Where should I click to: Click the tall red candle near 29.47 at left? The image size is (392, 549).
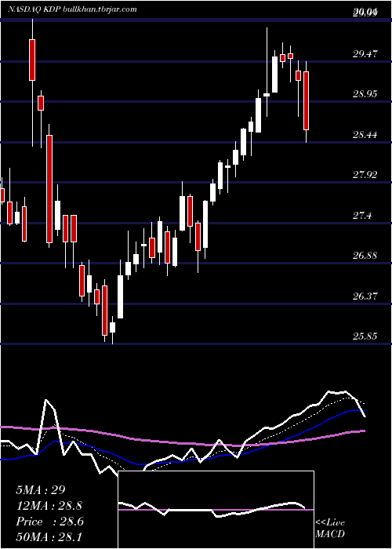coord(32,60)
